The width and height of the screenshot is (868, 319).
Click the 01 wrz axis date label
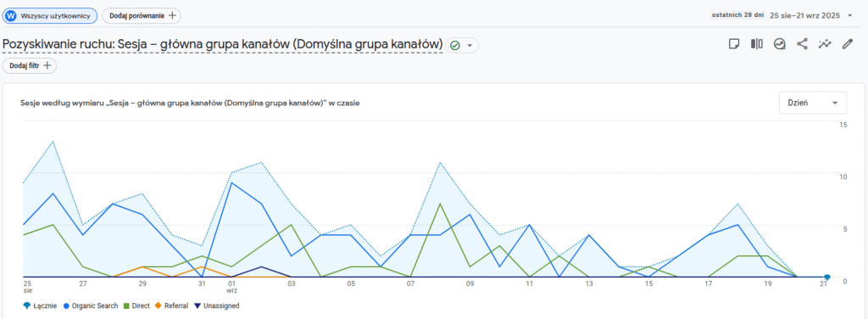click(x=232, y=286)
